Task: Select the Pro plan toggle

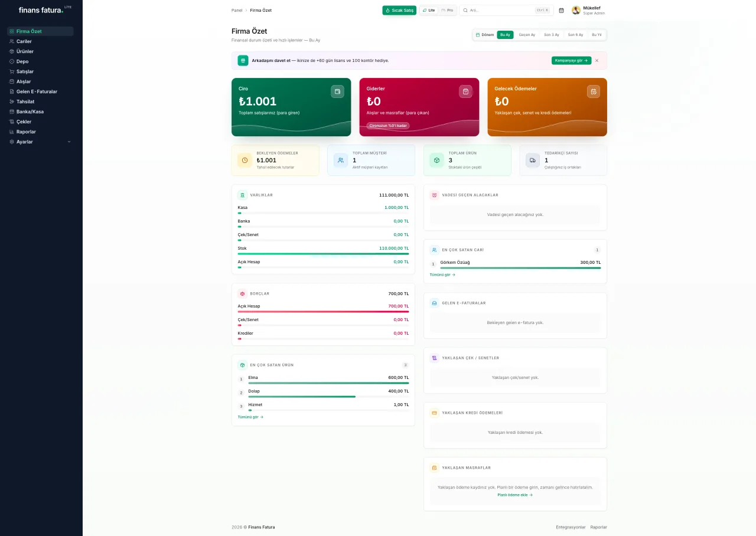Action: point(447,10)
